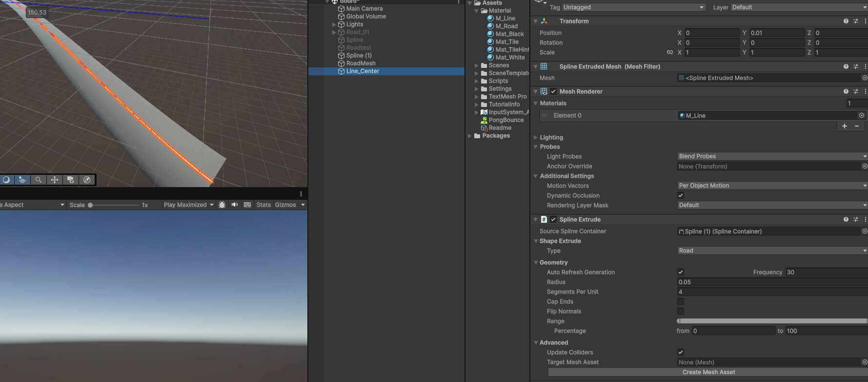868x382 pixels.
Task: Click the camera visibility overlay icon
Action: [x=71, y=180]
